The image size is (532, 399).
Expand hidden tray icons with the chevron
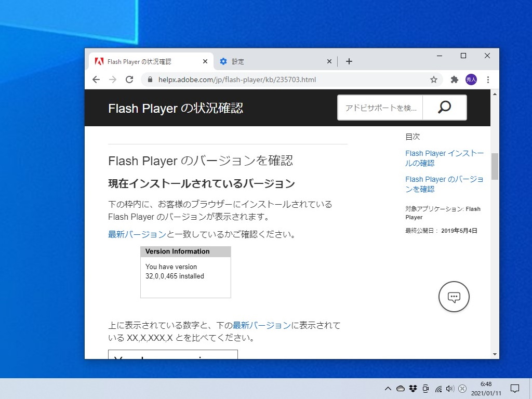point(388,388)
